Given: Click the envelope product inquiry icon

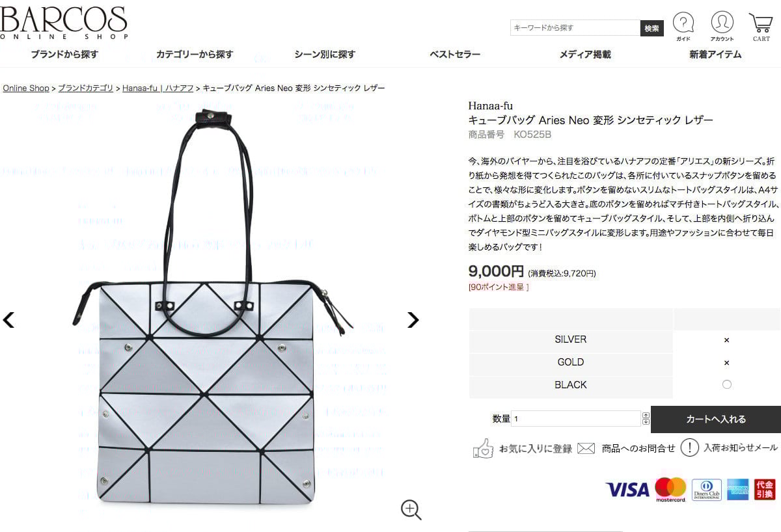Looking at the screenshot, I should pyautogui.click(x=586, y=448).
